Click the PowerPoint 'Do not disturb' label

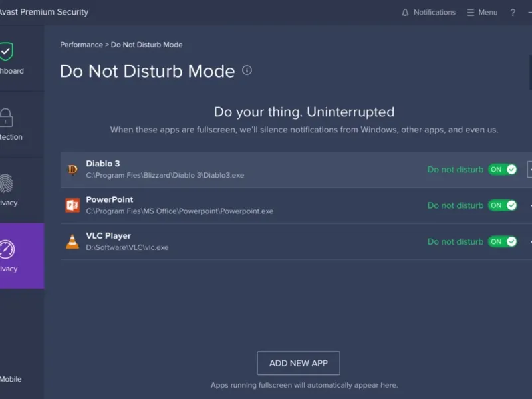(456, 205)
